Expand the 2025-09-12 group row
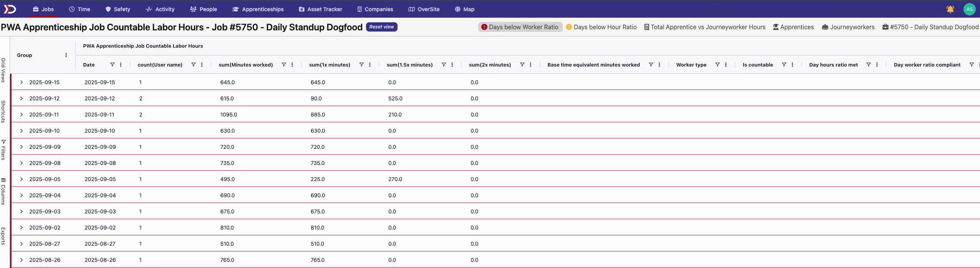Image resolution: width=980 pixels, height=268 pixels. [x=22, y=98]
